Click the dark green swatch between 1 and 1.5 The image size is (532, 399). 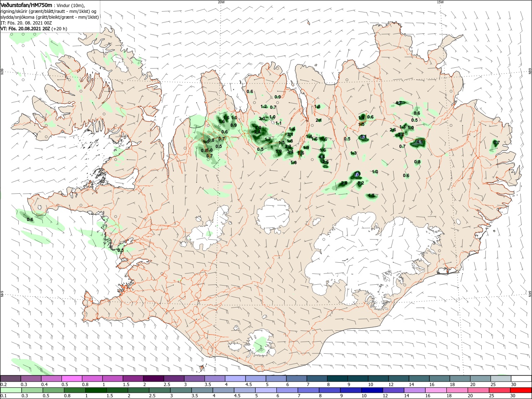[x=95, y=390]
